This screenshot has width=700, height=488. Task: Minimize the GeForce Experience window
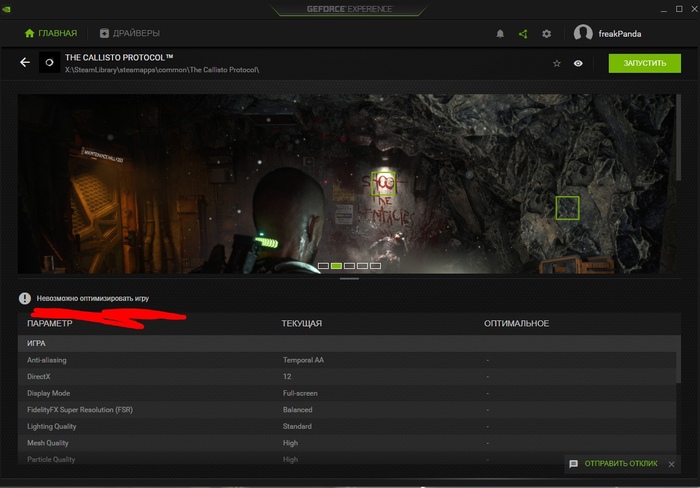[664, 9]
